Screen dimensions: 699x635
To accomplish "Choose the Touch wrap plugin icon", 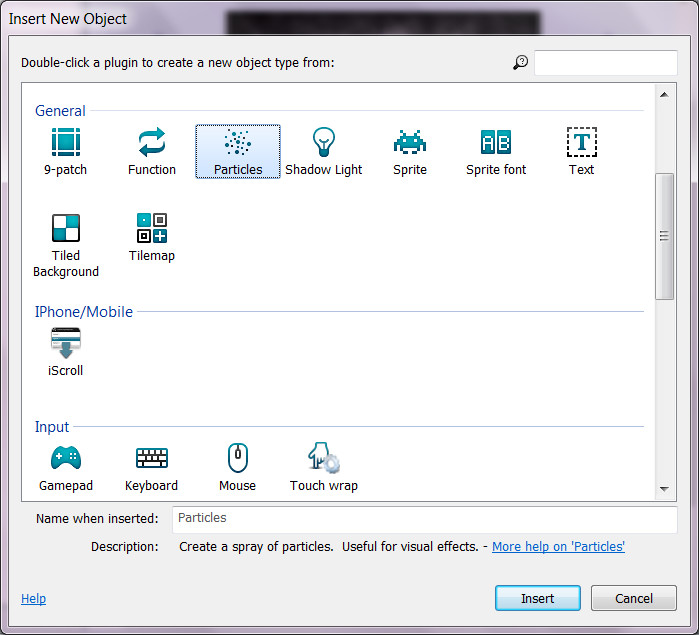I will click(x=324, y=459).
